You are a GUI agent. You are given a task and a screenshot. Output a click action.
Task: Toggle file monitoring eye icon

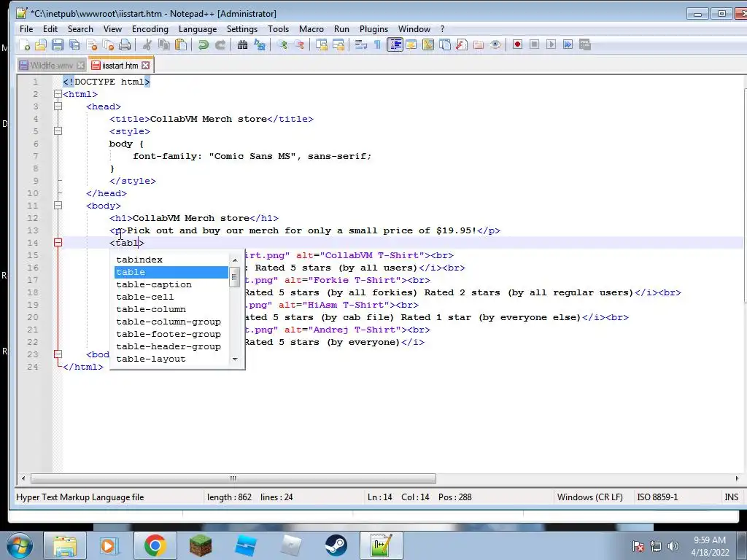[x=495, y=44]
